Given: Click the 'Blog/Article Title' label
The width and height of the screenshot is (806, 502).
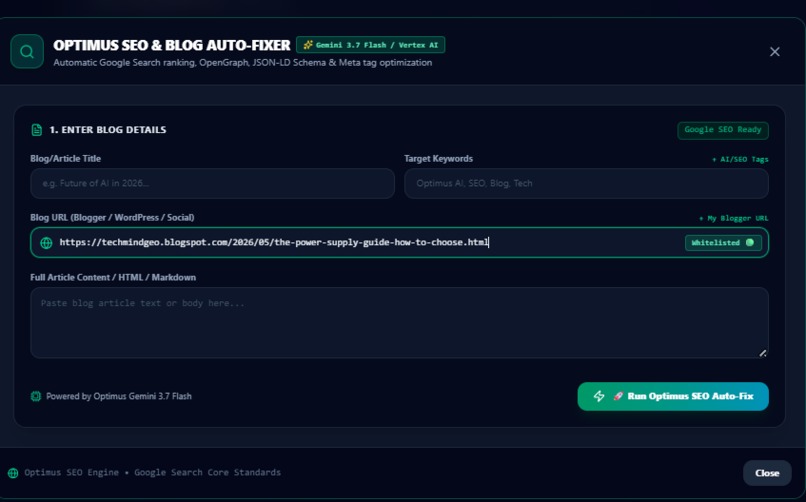Looking at the screenshot, I should tap(65, 159).
